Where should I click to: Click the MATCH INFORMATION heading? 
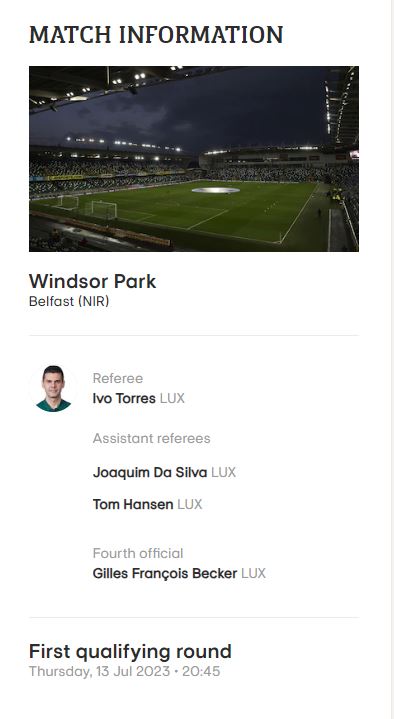point(156,35)
